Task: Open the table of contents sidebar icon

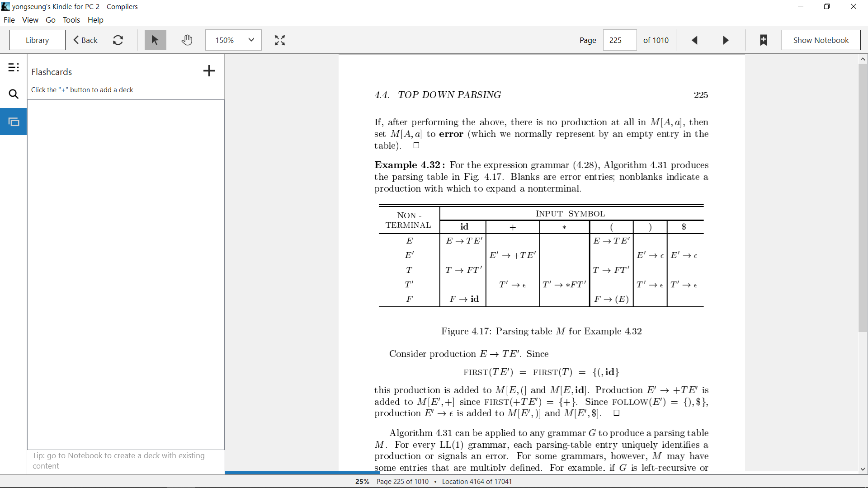Action: tap(14, 68)
